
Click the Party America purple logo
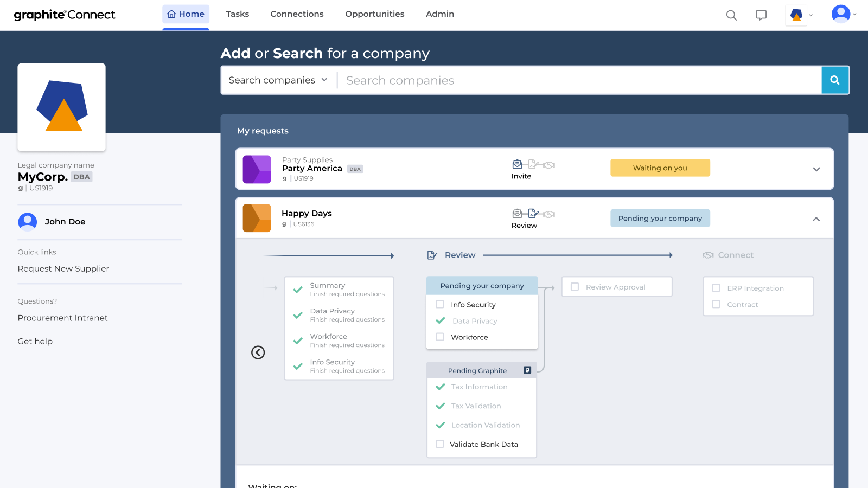click(257, 169)
